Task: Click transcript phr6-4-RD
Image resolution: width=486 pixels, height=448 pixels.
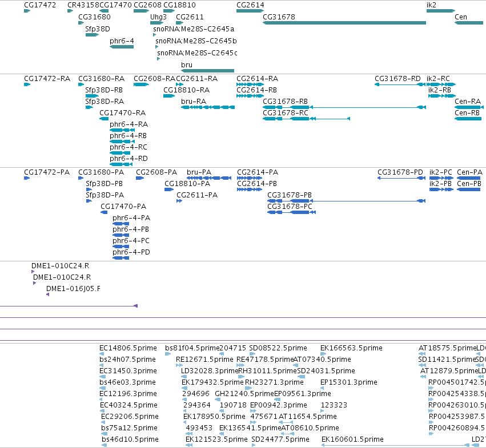Action: pyautogui.click(x=128, y=159)
